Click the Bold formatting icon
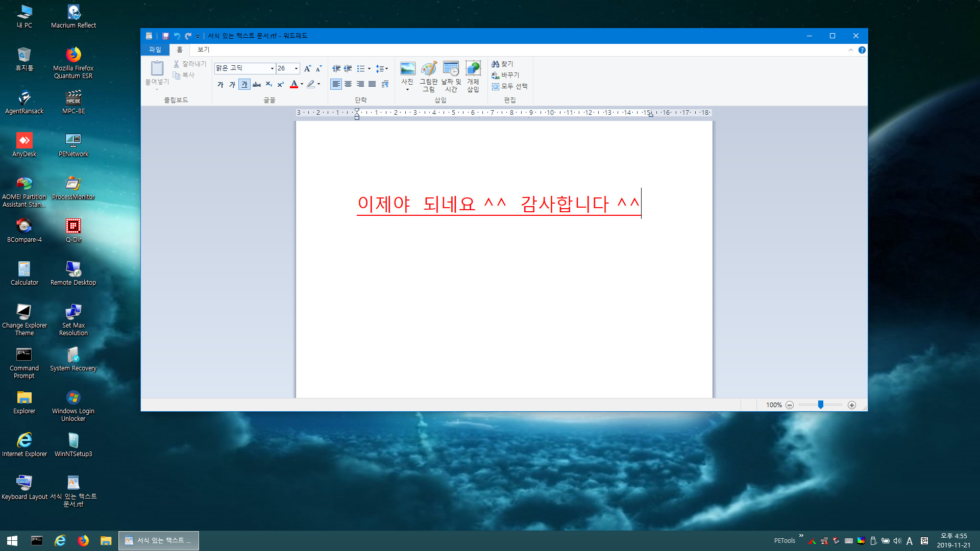Viewport: 980px width, 551px height. pos(219,84)
